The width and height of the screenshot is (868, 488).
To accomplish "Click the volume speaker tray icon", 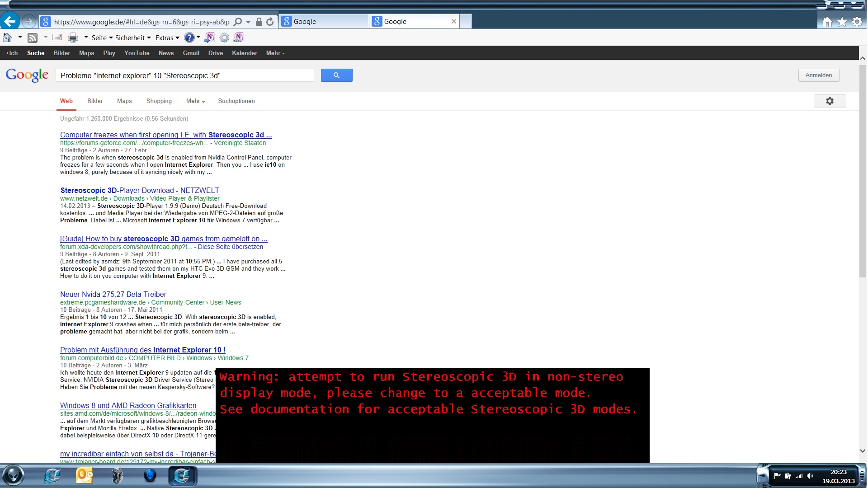I will pos(810,475).
